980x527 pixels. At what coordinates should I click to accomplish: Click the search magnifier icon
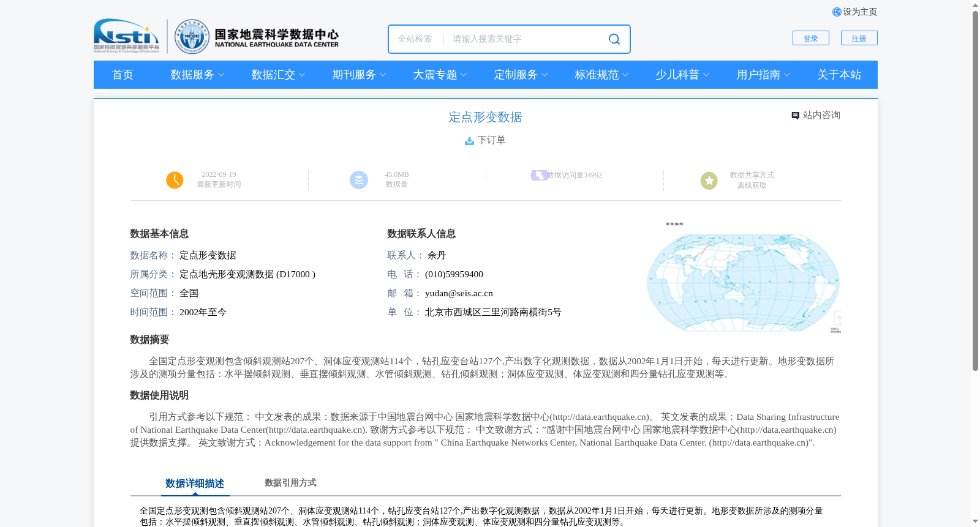coord(614,39)
